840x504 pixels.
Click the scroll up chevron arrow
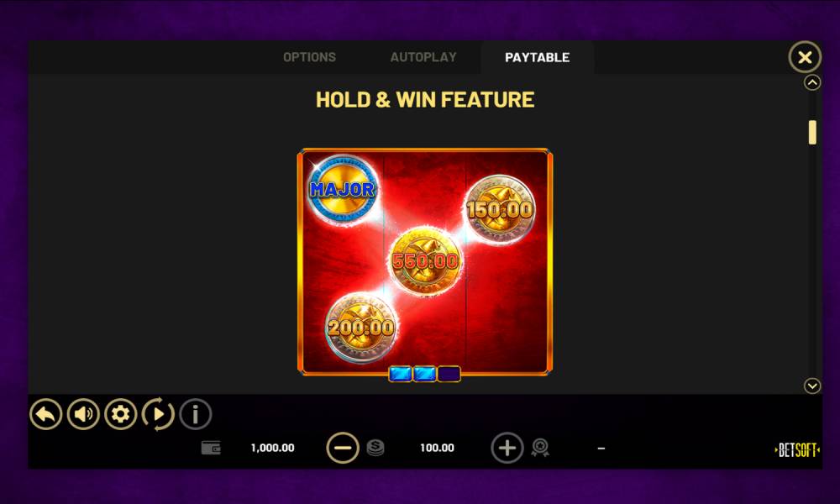coord(812,82)
